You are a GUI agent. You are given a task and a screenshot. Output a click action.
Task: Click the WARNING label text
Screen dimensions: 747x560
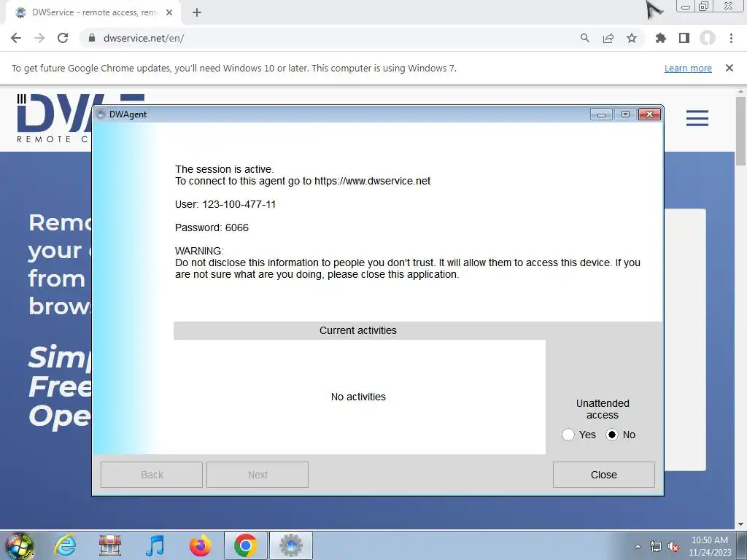pos(199,251)
